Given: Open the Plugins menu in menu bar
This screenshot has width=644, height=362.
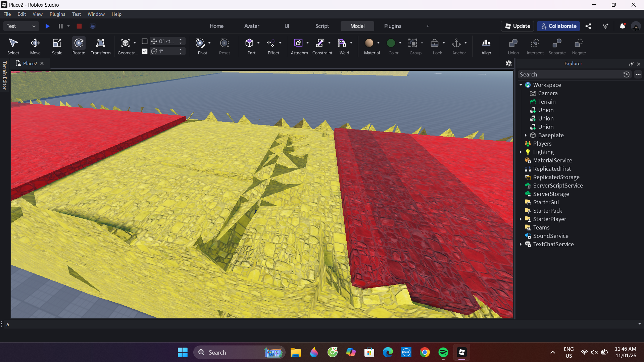Looking at the screenshot, I should pos(57,14).
